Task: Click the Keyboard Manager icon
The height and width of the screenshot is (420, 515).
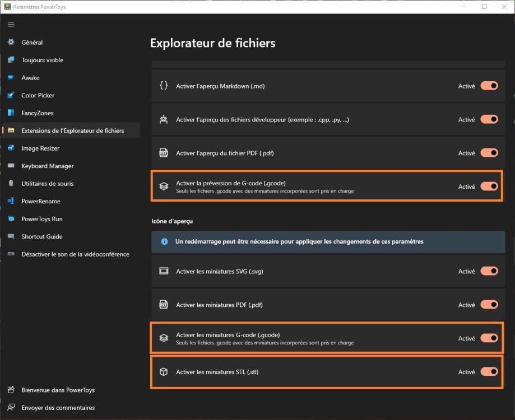Action: click(x=11, y=166)
